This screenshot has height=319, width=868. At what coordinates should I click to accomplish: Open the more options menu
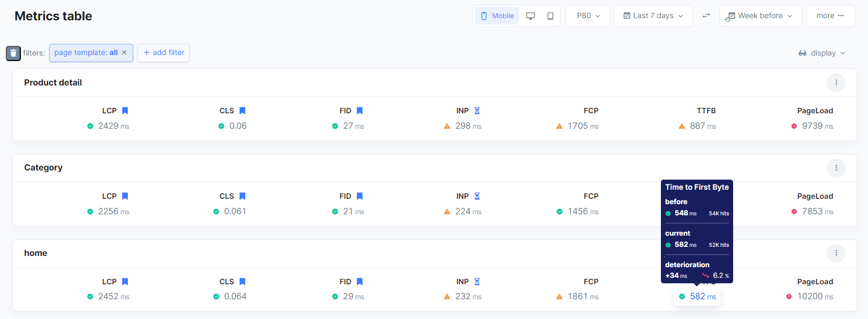[x=831, y=16]
